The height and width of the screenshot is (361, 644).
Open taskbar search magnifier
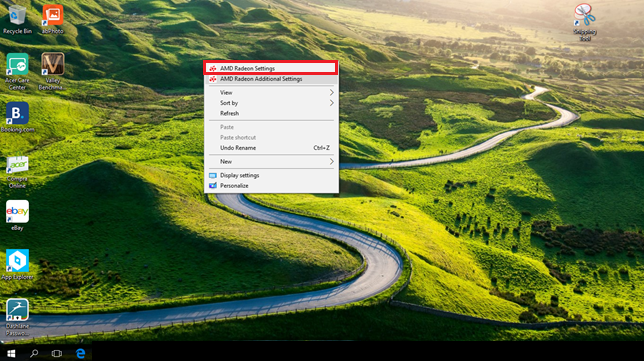34,353
